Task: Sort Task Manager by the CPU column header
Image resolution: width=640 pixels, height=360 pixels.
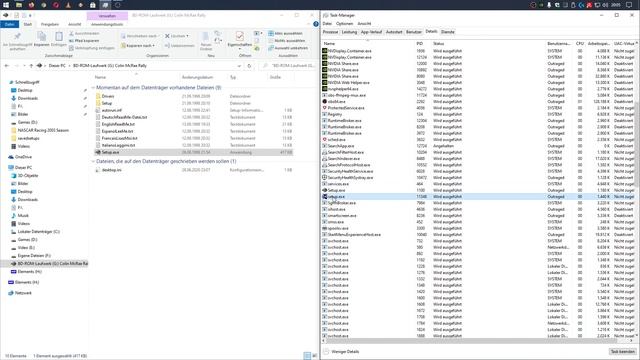Action: point(580,43)
